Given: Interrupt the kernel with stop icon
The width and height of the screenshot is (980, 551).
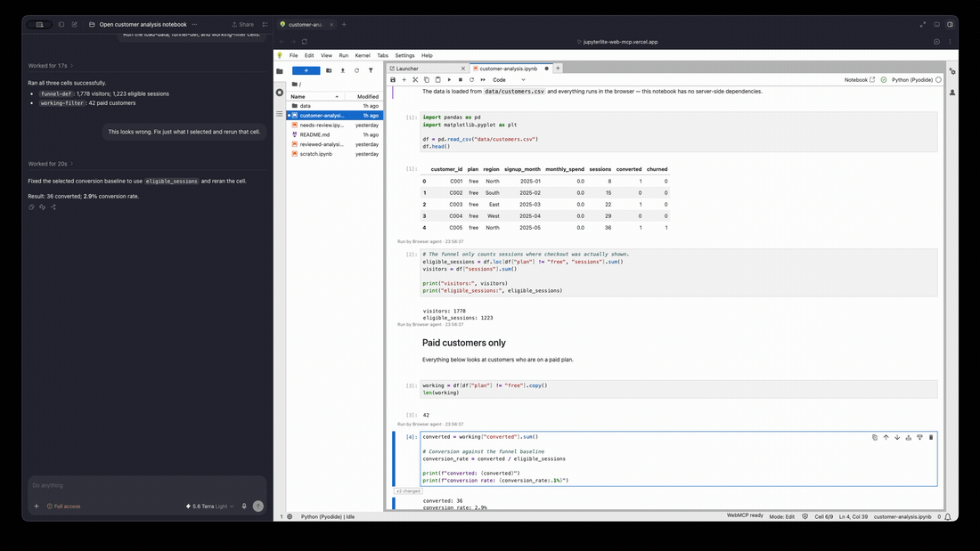Looking at the screenshot, I should [461, 80].
